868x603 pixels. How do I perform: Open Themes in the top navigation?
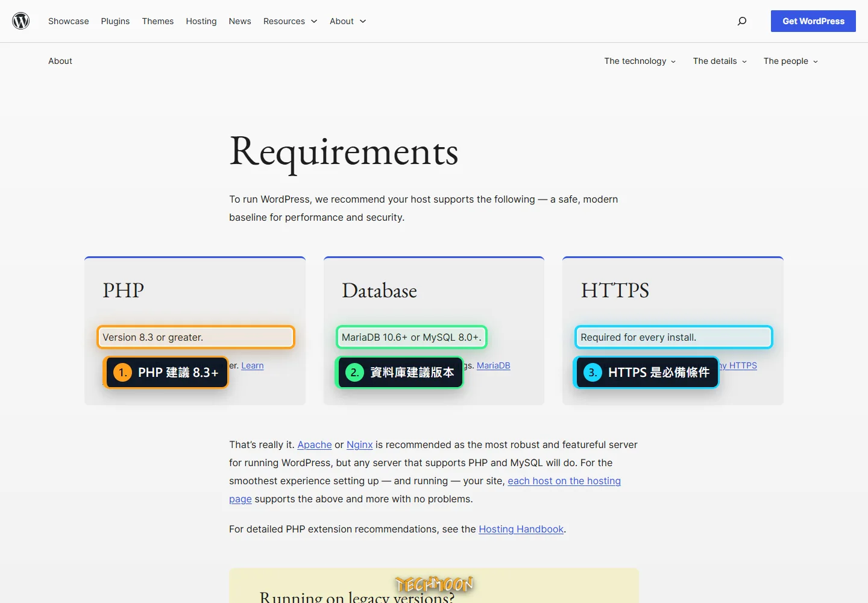[158, 21]
